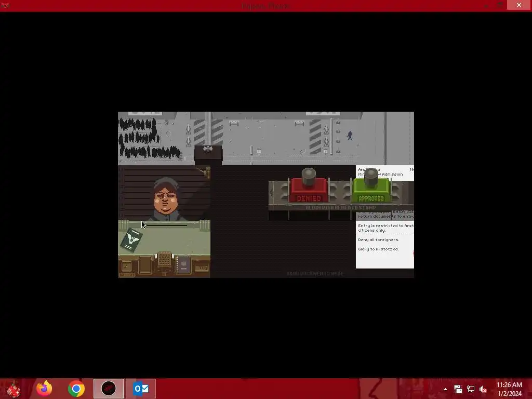
Task: Open Outlook from the taskbar
Action: tap(141, 389)
